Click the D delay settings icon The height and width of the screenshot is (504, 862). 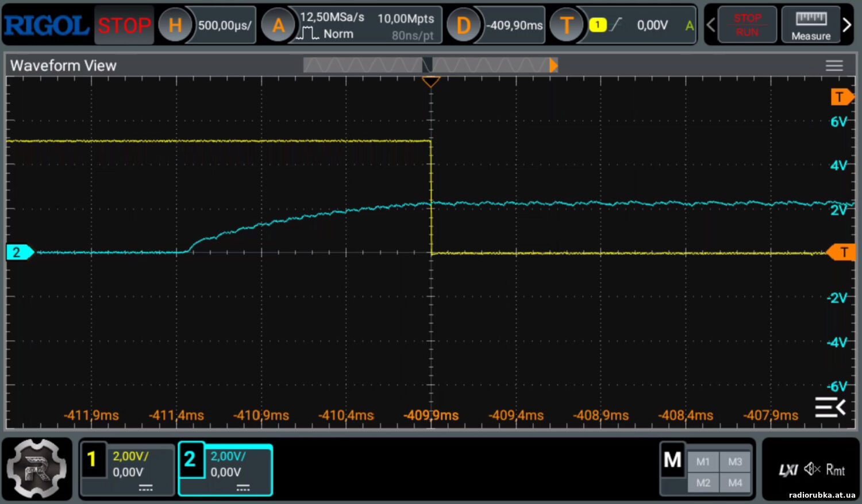pos(463,25)
